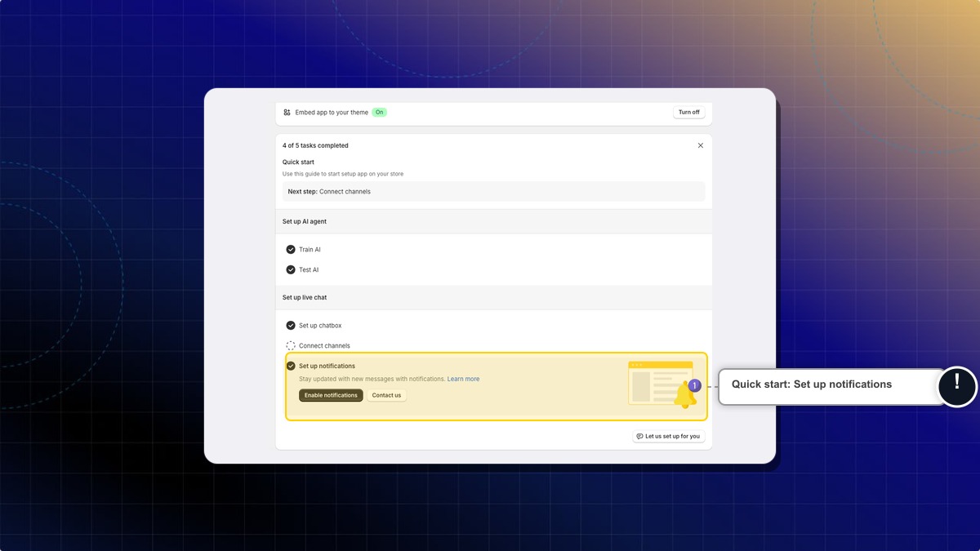Click the green On status badge
Image resolution: width=980 pixels, height=551 pixels.
pos(379,112)
